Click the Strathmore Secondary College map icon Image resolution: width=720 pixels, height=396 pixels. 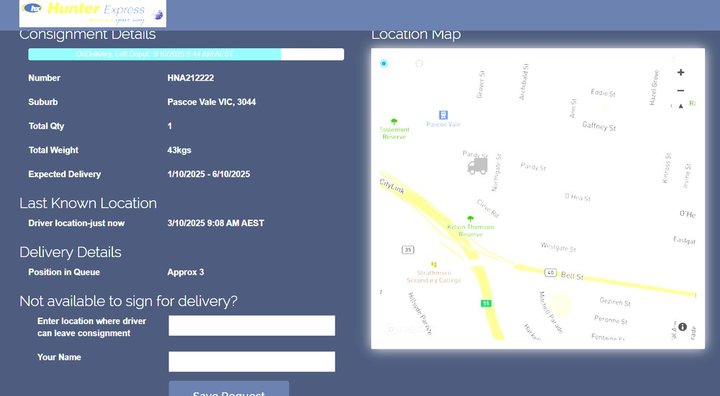point(433,265)
